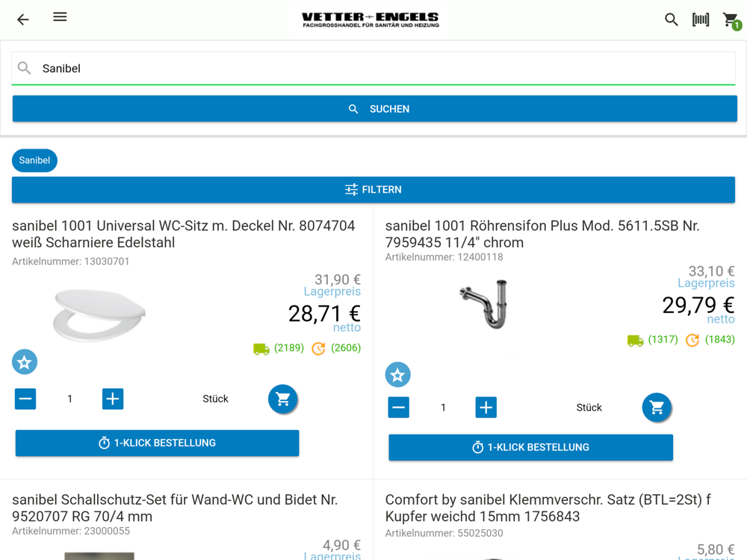Viewport: 747px width, 560px height.
Task: Add WC-Sitz to cart
Action: click(282, 399)
